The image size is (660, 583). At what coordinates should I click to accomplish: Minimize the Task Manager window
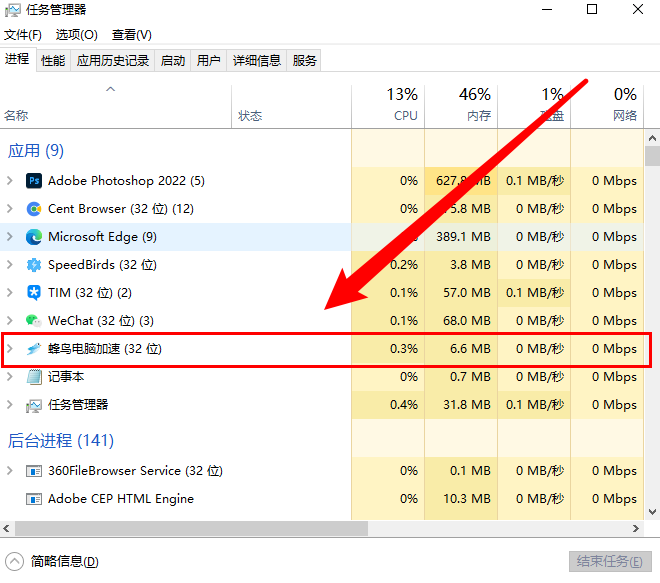click(x=547, y=10)
